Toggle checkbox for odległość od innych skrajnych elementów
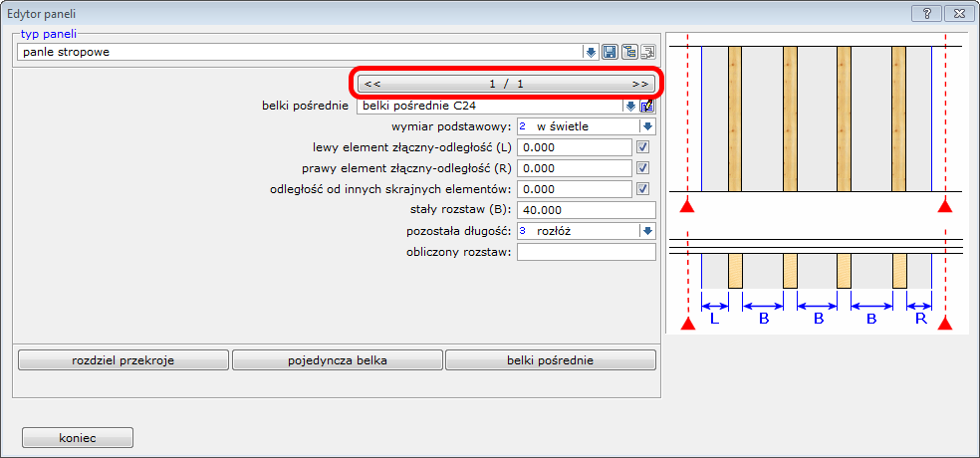The image size is (980, 458). [643, 189]
